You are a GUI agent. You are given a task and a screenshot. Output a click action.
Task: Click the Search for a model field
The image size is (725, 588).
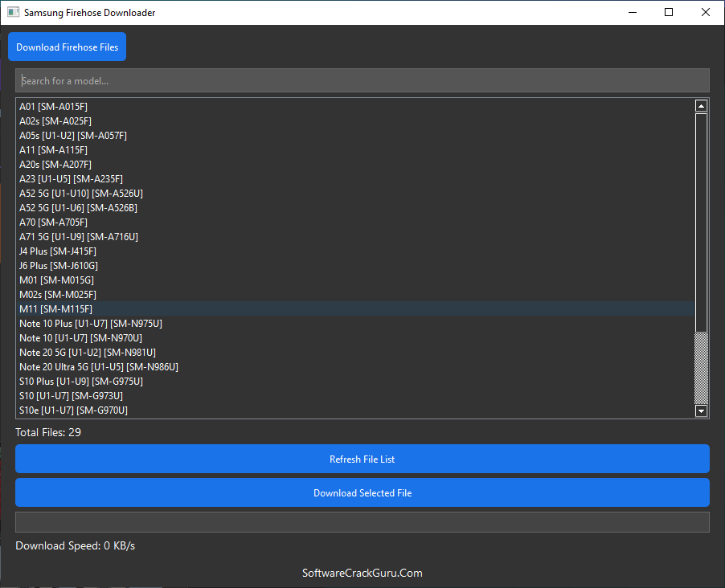point(362,80)
